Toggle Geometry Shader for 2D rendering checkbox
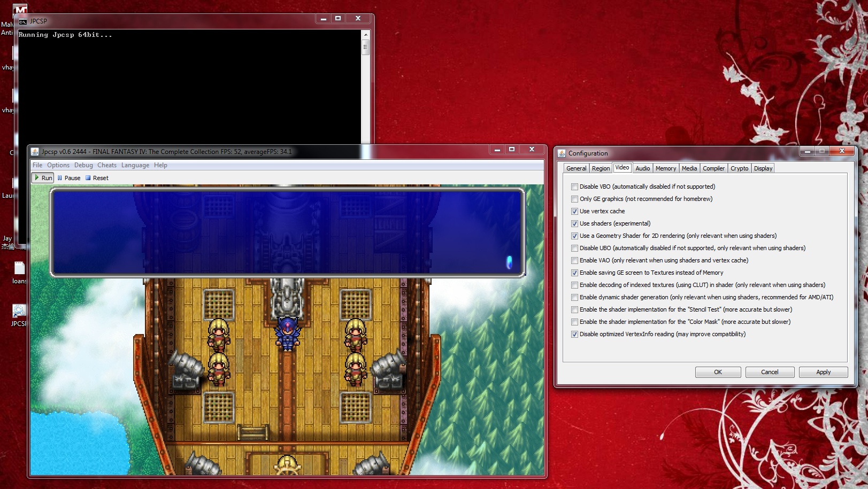The height and width of the screenshot is (489, 868). point(574,236)
